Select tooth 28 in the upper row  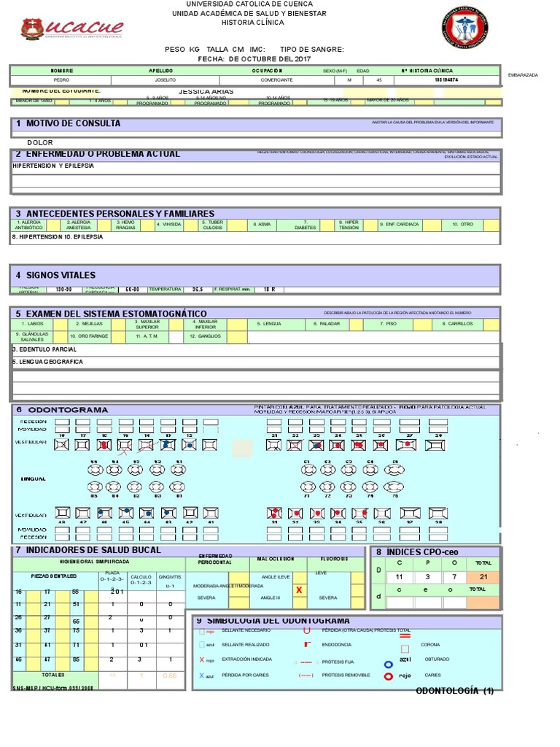[x=435, y=445]
